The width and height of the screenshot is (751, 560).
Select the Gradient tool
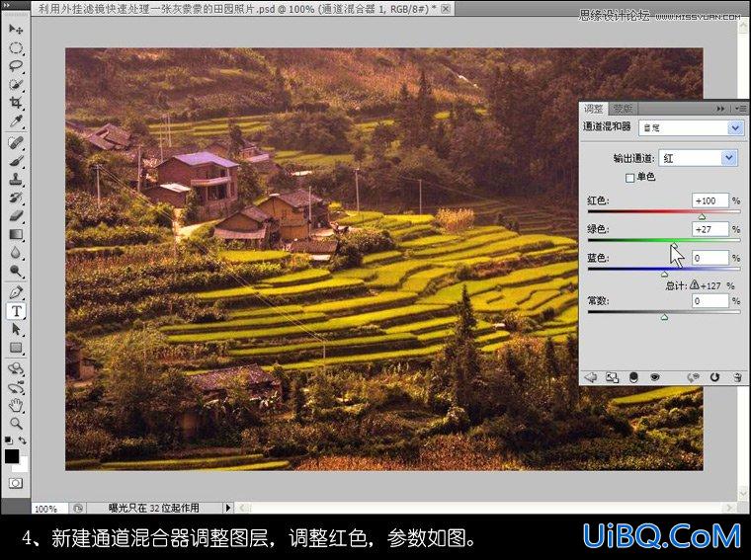tap(16, 234)
